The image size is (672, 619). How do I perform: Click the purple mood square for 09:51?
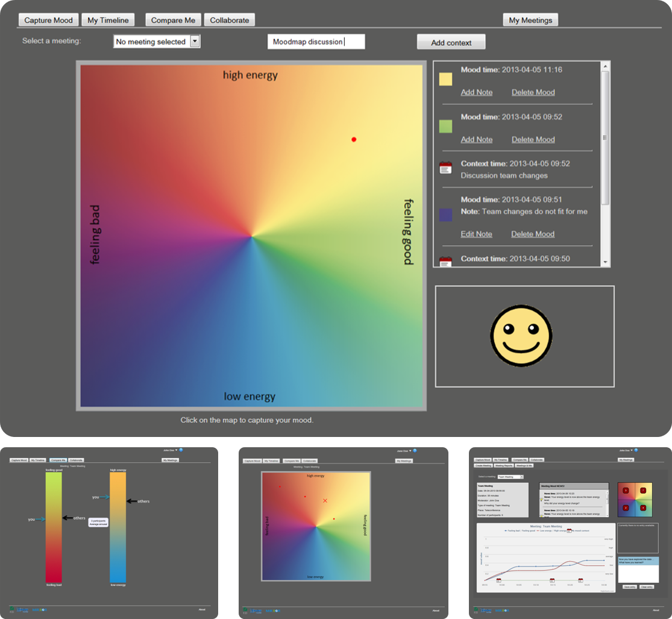(445, 215)
